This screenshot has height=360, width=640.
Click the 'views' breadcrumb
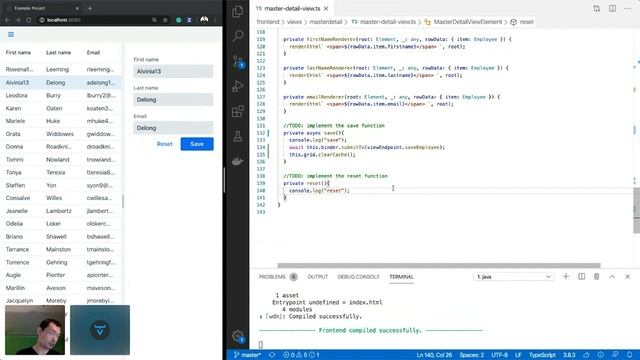click(x=294, y=22)
